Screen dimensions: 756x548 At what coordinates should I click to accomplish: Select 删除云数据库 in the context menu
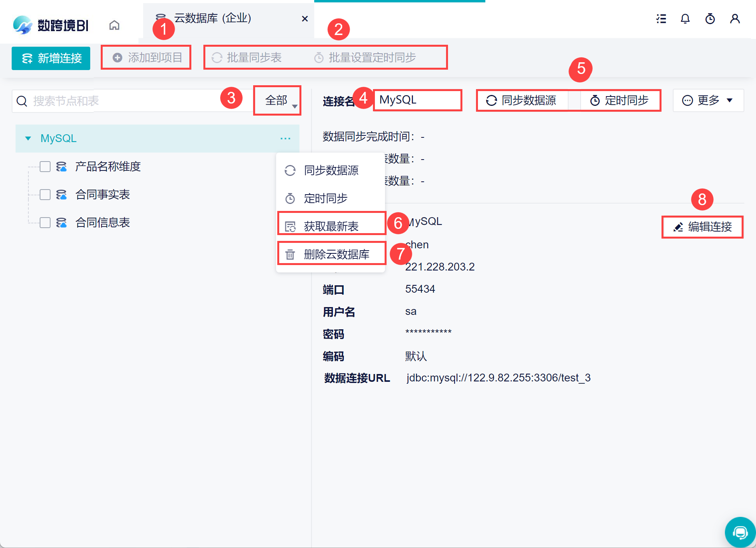336,254
